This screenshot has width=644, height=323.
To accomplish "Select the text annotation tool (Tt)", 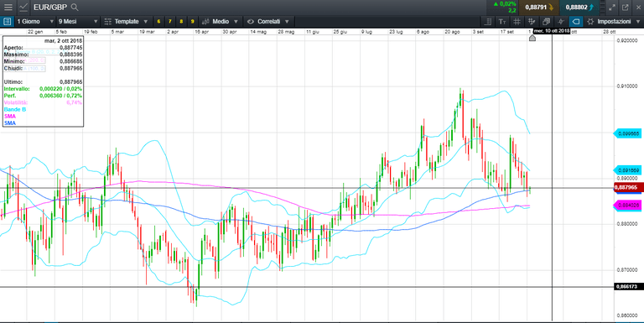I will pos(502,21).
